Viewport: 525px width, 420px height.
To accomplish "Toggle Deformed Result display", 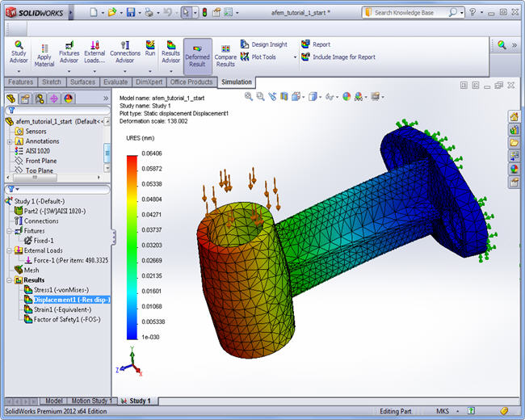I will [198, 57].
